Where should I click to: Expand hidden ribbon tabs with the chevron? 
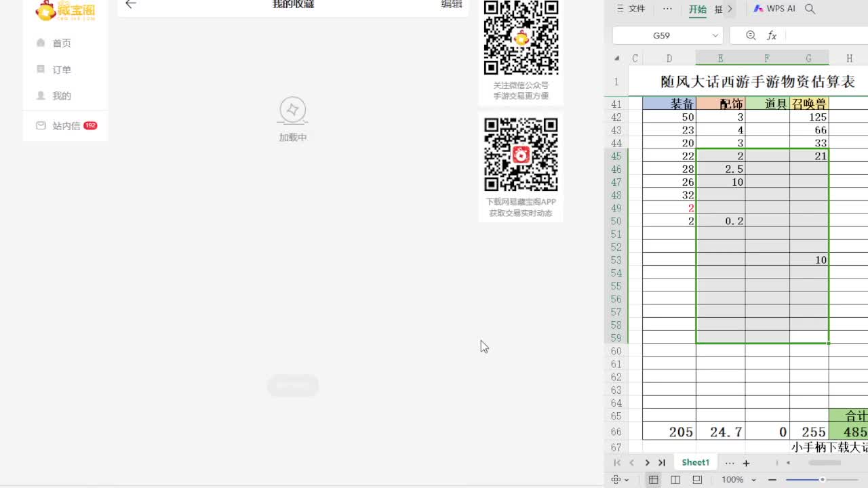[x=729, y=9]
